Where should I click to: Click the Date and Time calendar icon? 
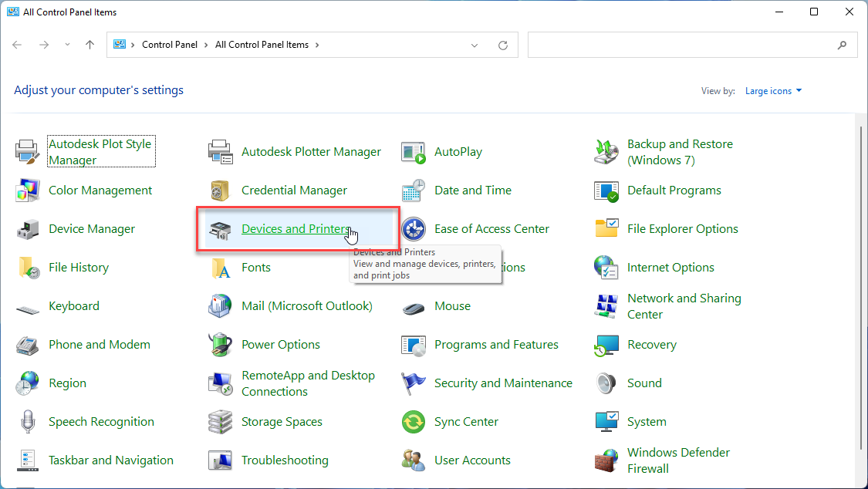tap(413, 191)
